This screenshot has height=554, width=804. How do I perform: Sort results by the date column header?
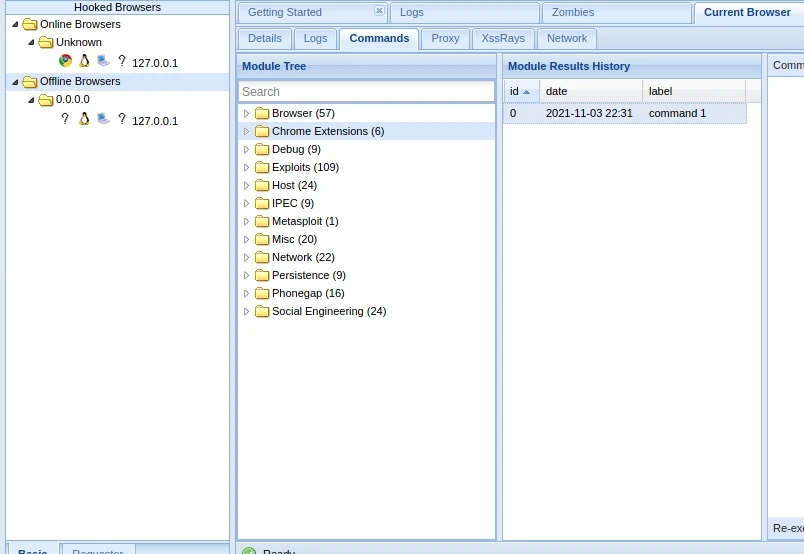(591, 91)
